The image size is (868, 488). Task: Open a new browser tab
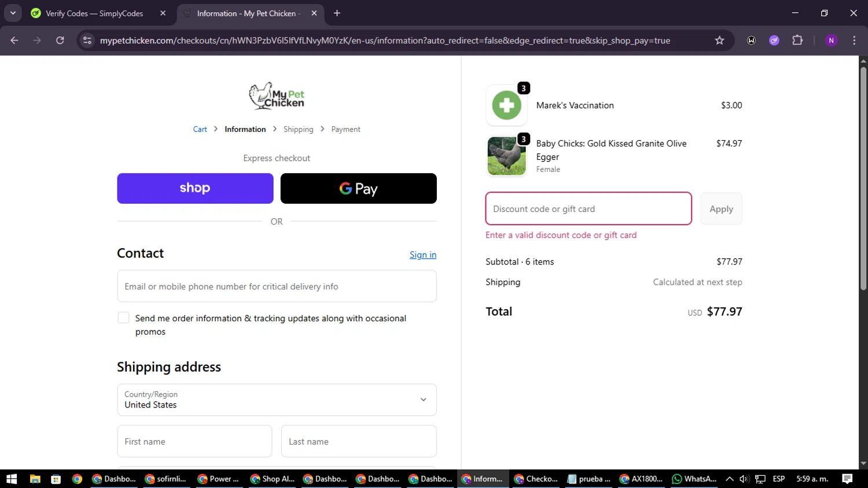(x=337, y=13)
